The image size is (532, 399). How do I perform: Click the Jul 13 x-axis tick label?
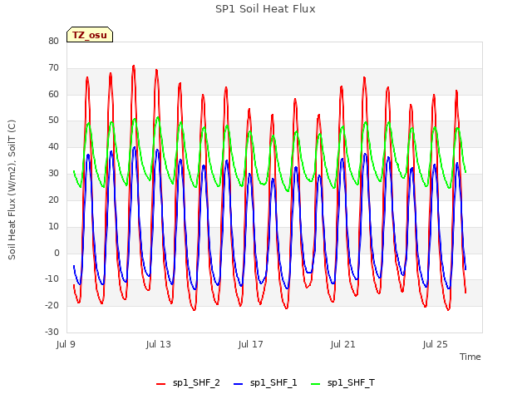159,344
